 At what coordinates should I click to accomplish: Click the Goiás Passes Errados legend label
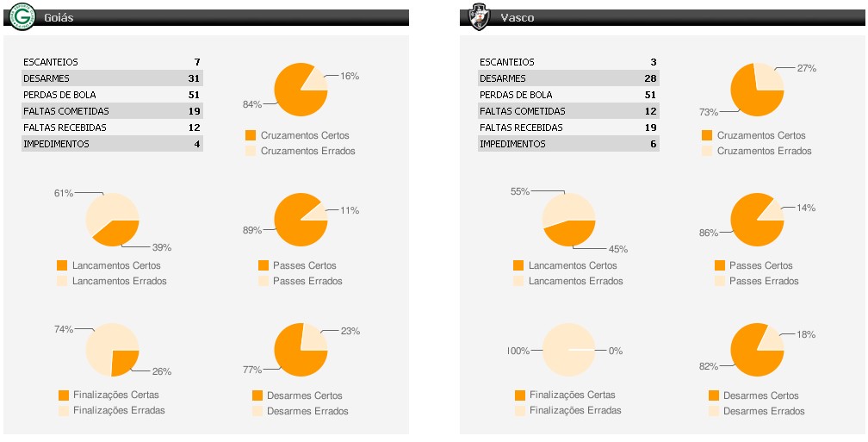coord(307,281)
